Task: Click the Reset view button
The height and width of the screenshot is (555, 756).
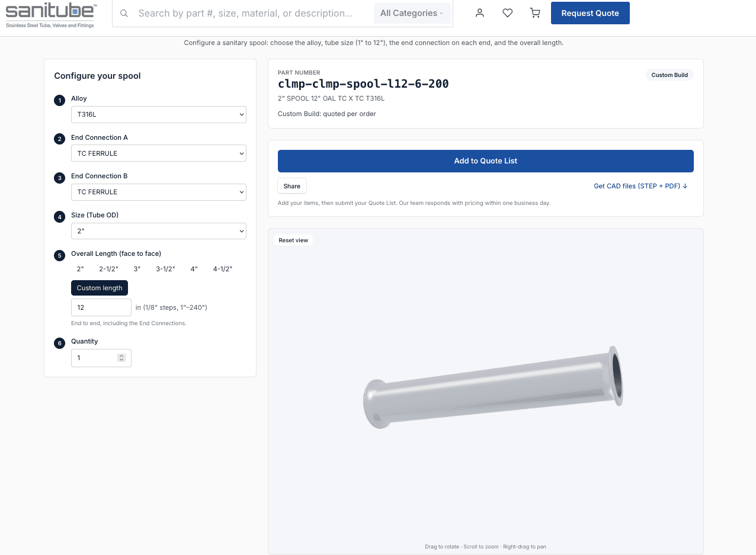Action: [x=294, y=240]
